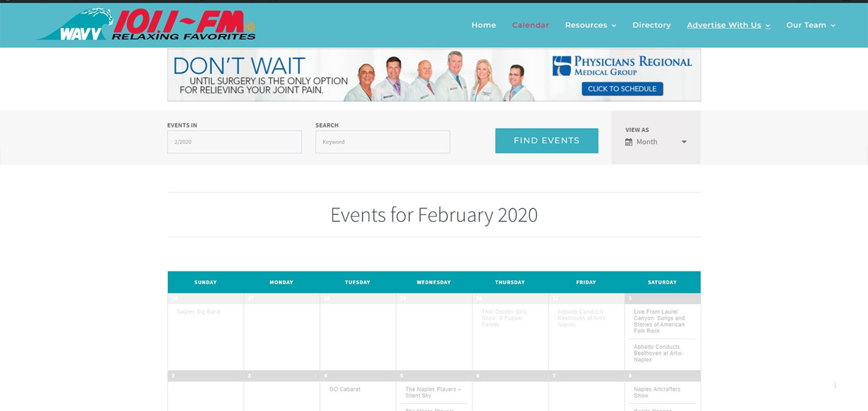868x411 pixels.
Task: Open the GO Cabaret event
Action: tap(345, 389)
